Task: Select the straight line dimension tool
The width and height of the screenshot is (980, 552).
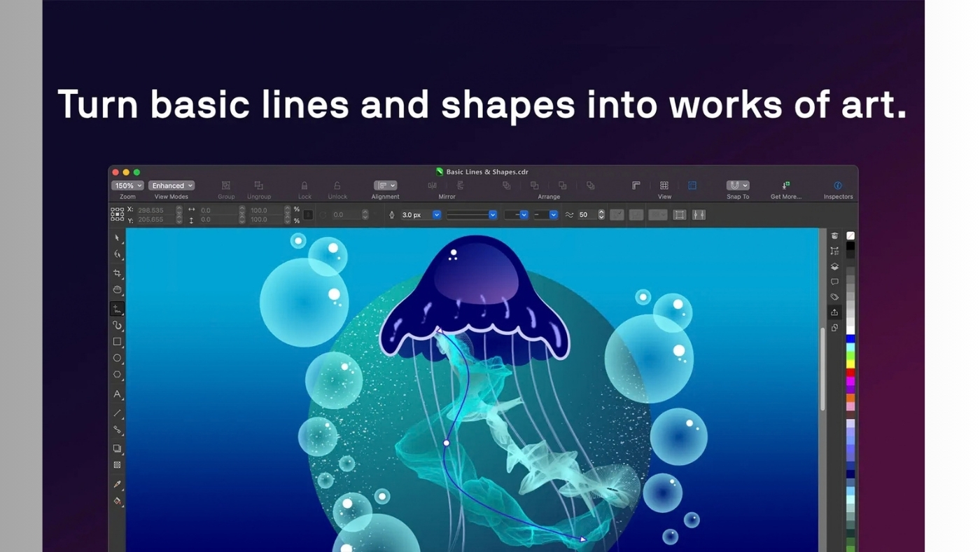Action: pos(117,413)
